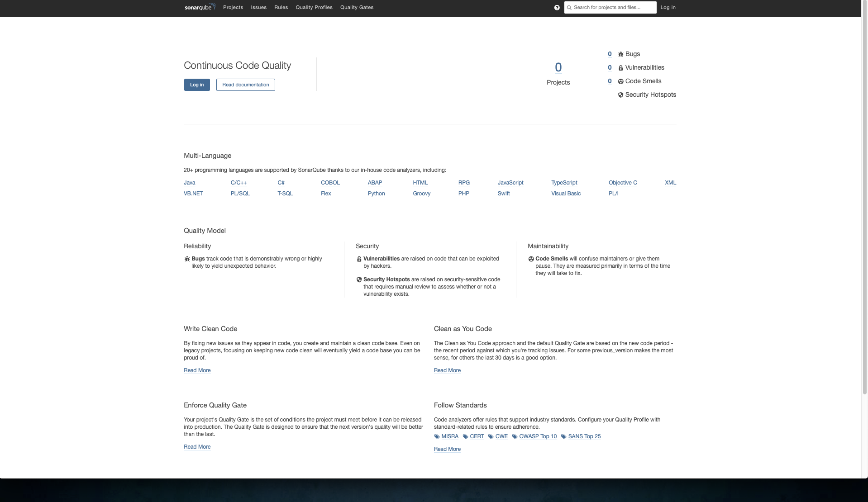Open the Swift language link

(x=504, y=194)
